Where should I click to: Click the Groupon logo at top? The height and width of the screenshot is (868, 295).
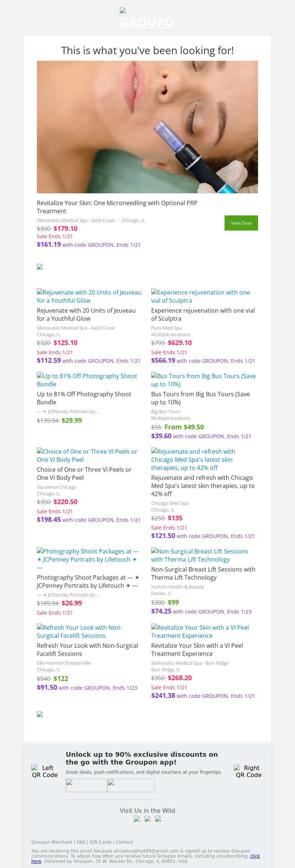click(147, 18)
